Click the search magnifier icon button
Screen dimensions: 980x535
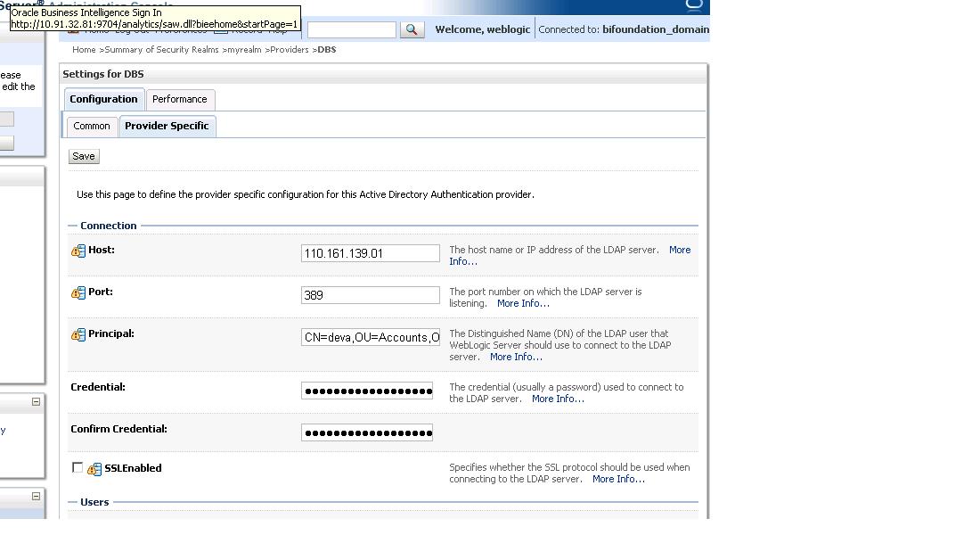click(x=412, y=29)
